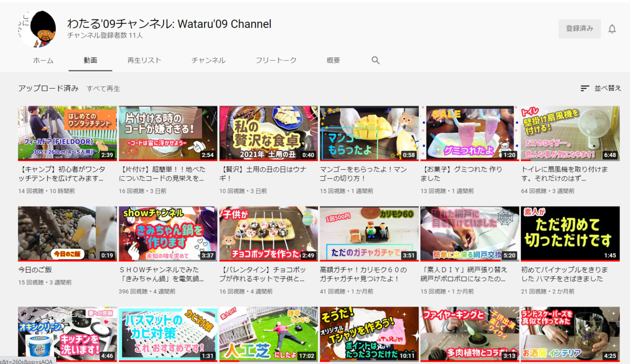Click title 【片付け】超簡単！！地べた
630x364 pixels.
(x=162, y=174)
